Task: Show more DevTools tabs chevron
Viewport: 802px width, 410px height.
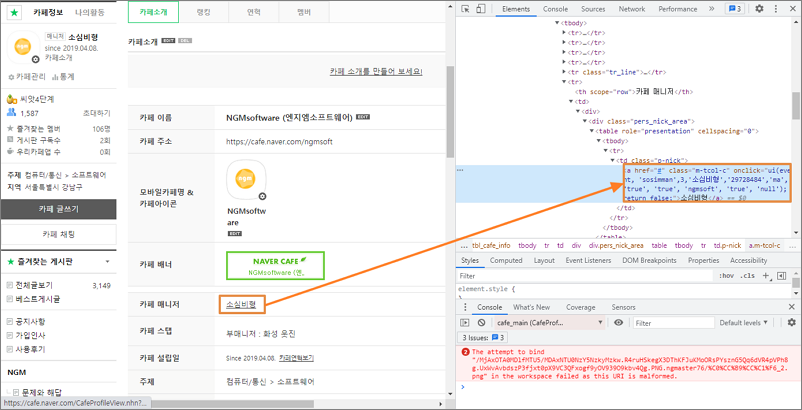Action: 711,9
